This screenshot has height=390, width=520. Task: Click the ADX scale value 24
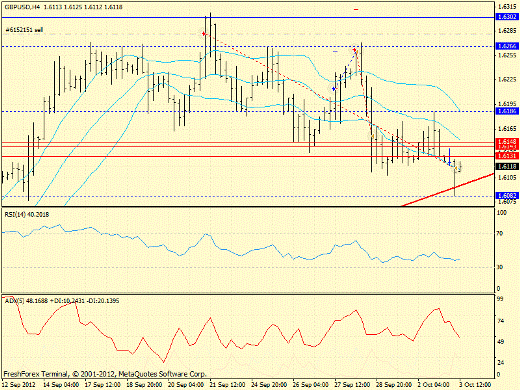(x=500, y=363)
